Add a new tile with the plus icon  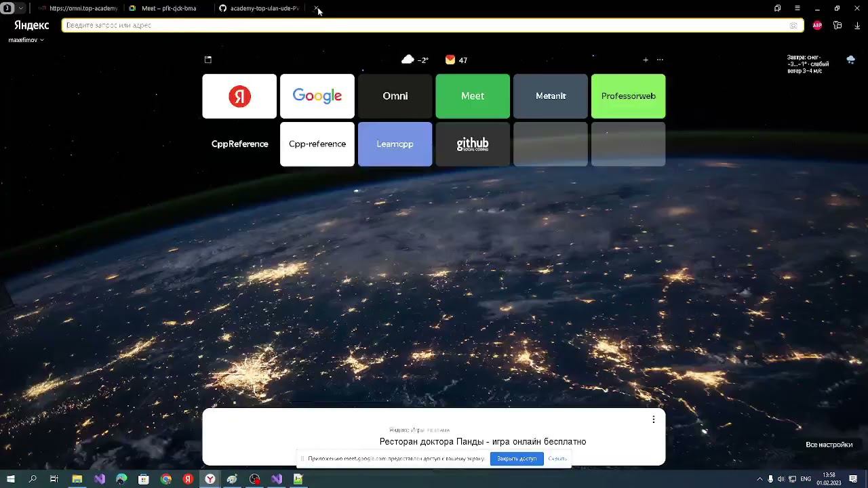pos(646,60)
